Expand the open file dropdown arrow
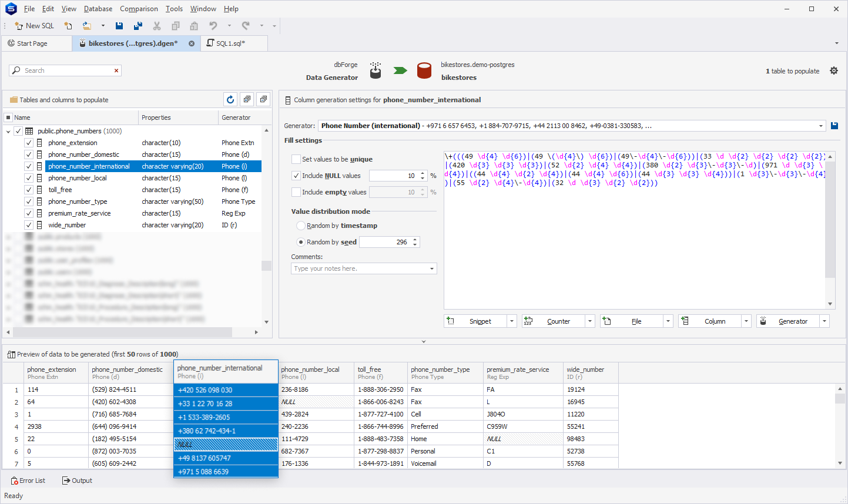Viewport: 848px width, 504px height. pyautogui.click(x=103, y=26)
